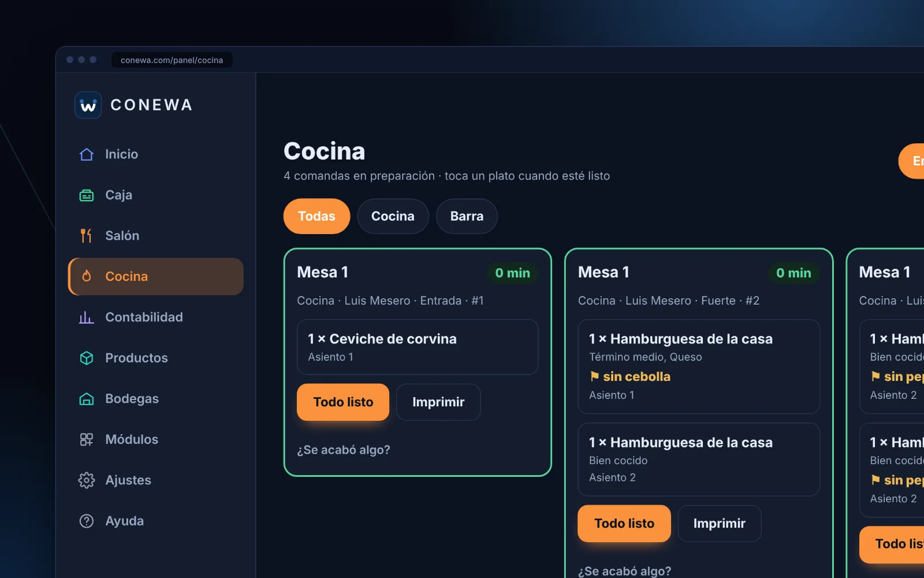Mark Hamburguesa Término medio dish ready

[699, 366]
